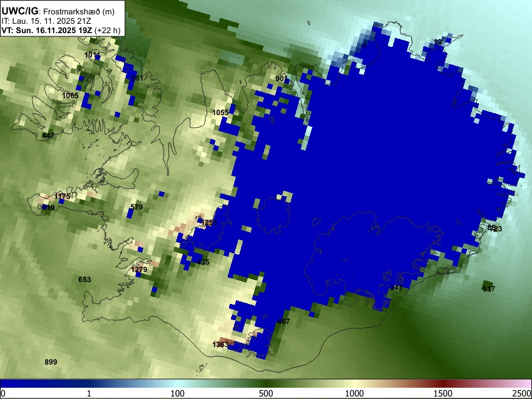Click the 347 value label
The image size is (532, 399).
pyautogui.click(x=396, y=288)
